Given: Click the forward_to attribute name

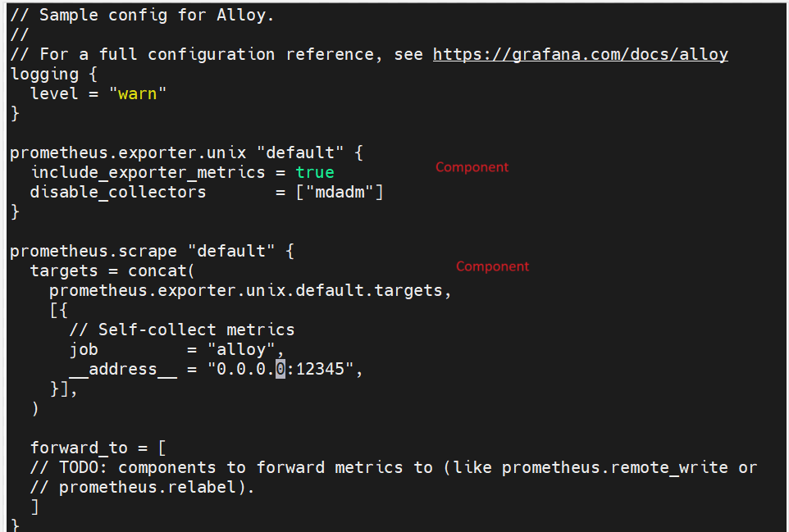Looking at the screenshot, I should coord(79,448).
